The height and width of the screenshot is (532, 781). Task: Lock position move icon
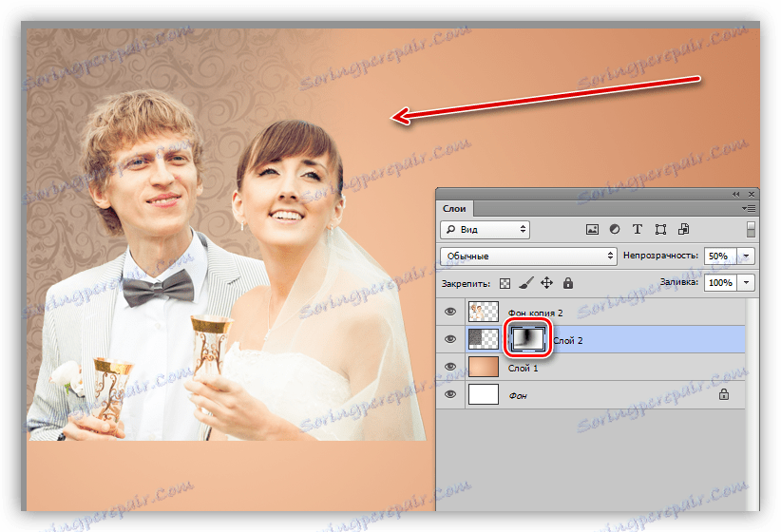coord(546,283)
